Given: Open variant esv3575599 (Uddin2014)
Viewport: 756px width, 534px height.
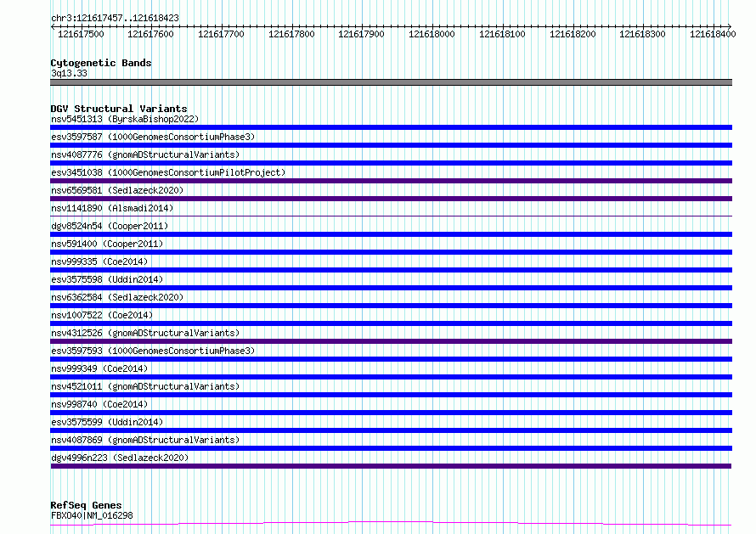Looking at the screenshot, I should (x=107, y=422).
